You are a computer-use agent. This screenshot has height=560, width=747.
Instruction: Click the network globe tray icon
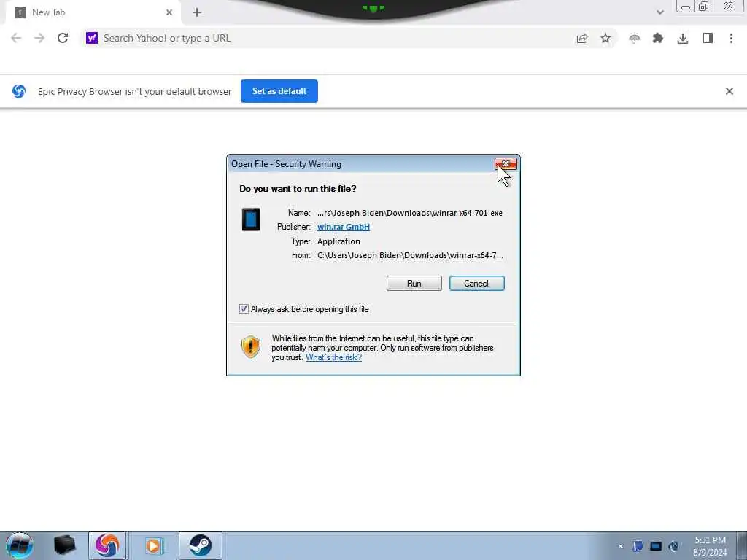673,546
